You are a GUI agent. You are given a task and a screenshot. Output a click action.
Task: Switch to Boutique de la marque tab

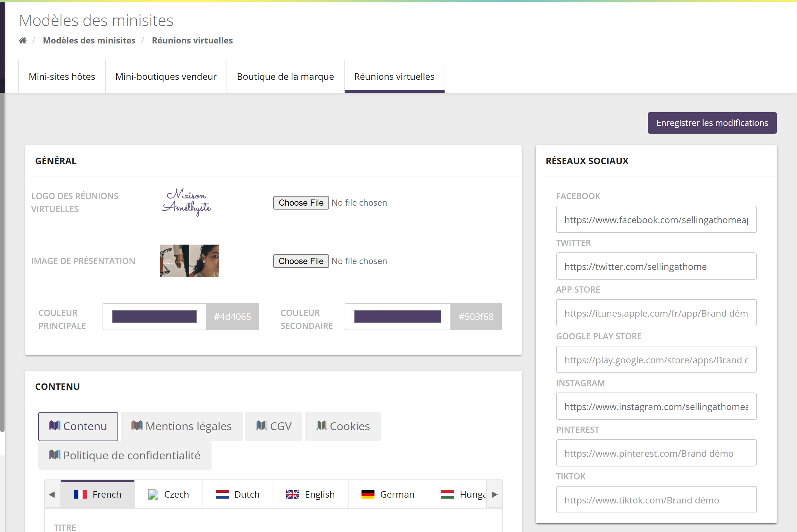point(286,77)
